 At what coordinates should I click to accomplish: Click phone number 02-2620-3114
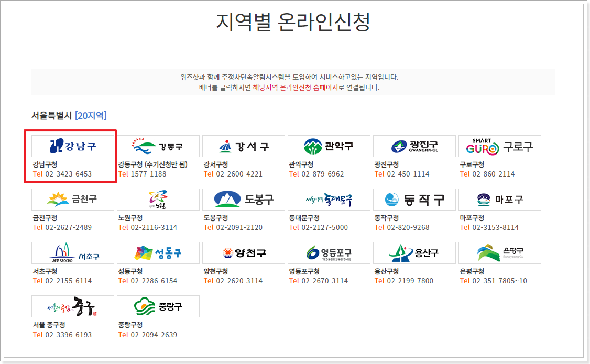[239, 281]
